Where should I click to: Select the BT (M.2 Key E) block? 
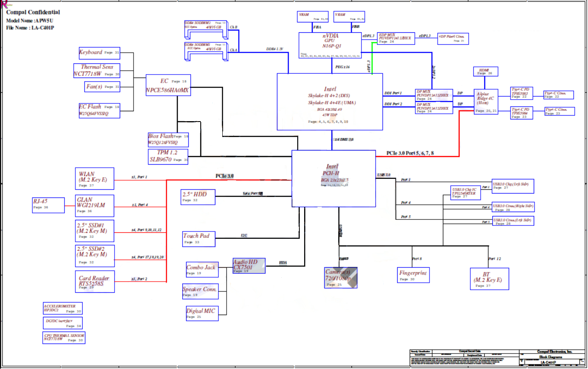point(489,278)
